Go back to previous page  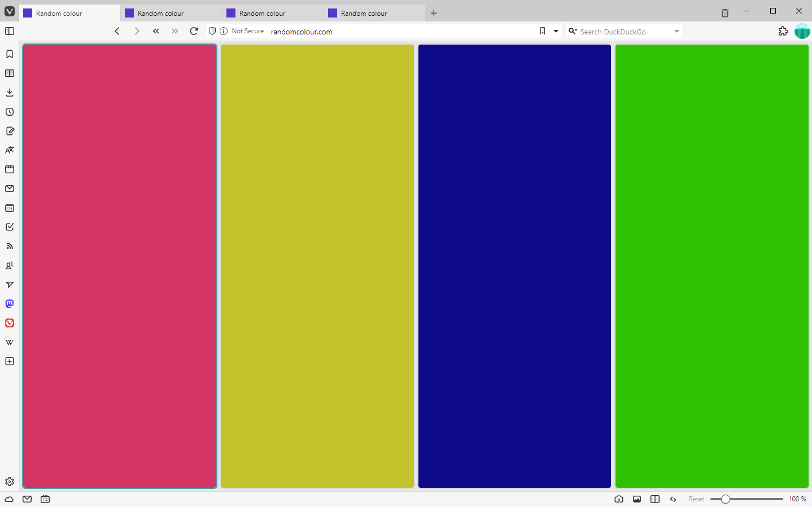pos(117,31)
